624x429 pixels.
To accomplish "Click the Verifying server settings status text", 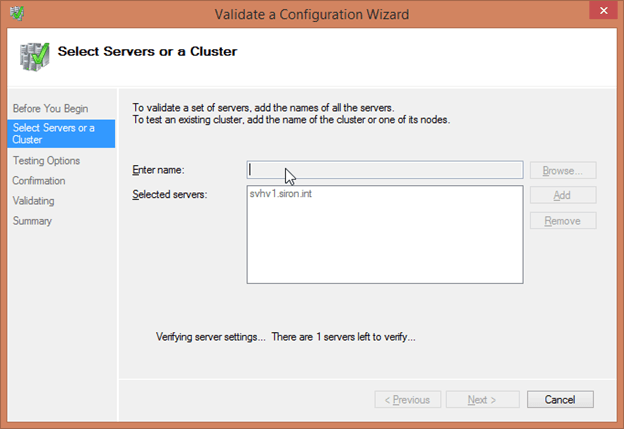I will click(x=286, y=337).
